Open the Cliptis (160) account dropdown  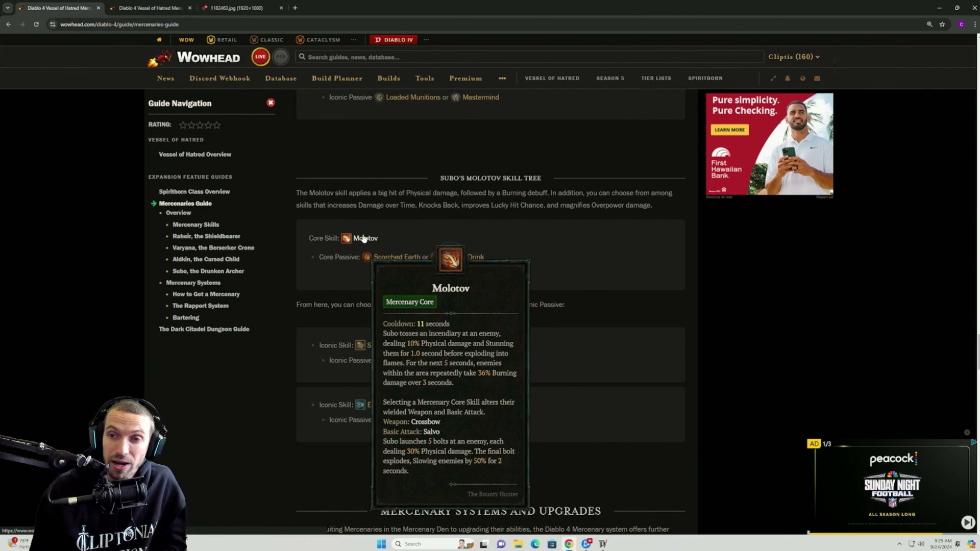pyautogui.click(x=794, y=57)
